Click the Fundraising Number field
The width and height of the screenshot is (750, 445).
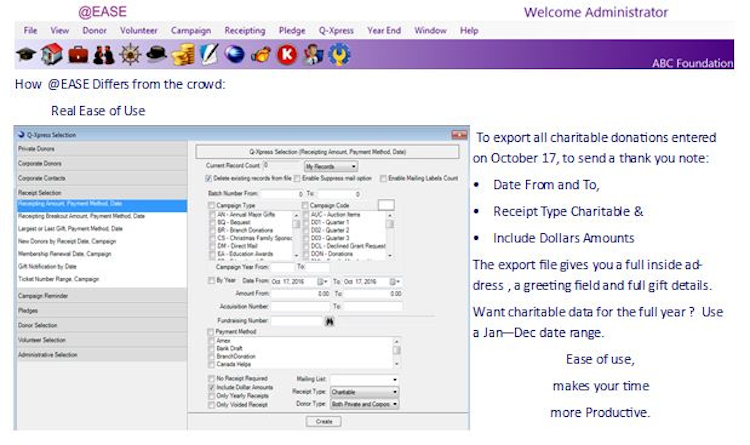[x=297, y=321]
